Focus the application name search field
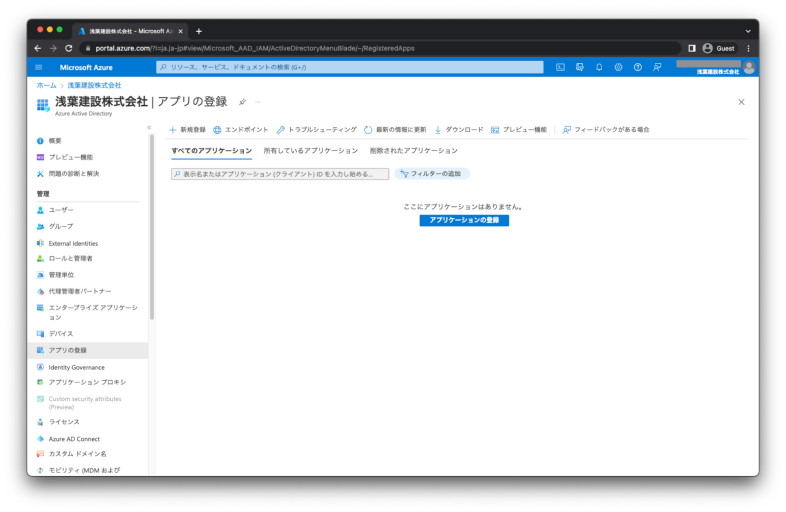This screenshot has height=512, width=786. click(x=280, y=174)
